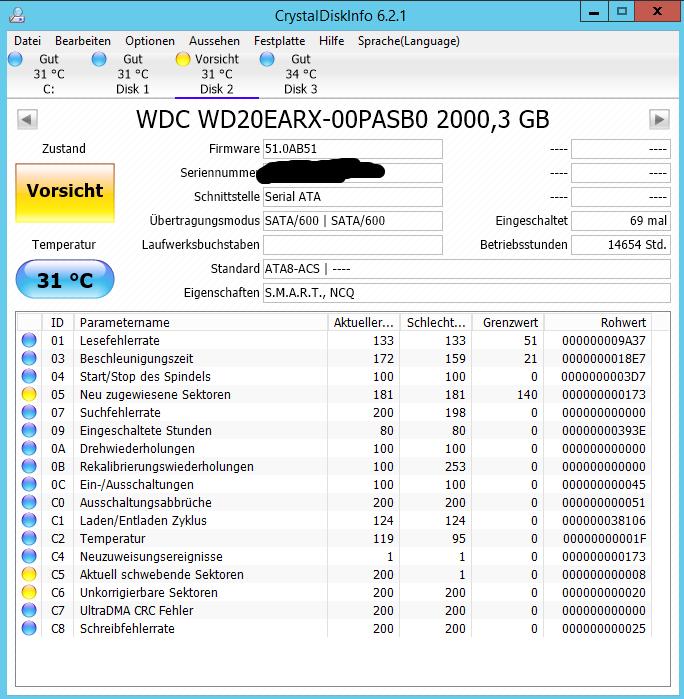Viewport: 684px width, 699px height.
Task: Click the Standard field ATA8-ACS
Action: 467,269
